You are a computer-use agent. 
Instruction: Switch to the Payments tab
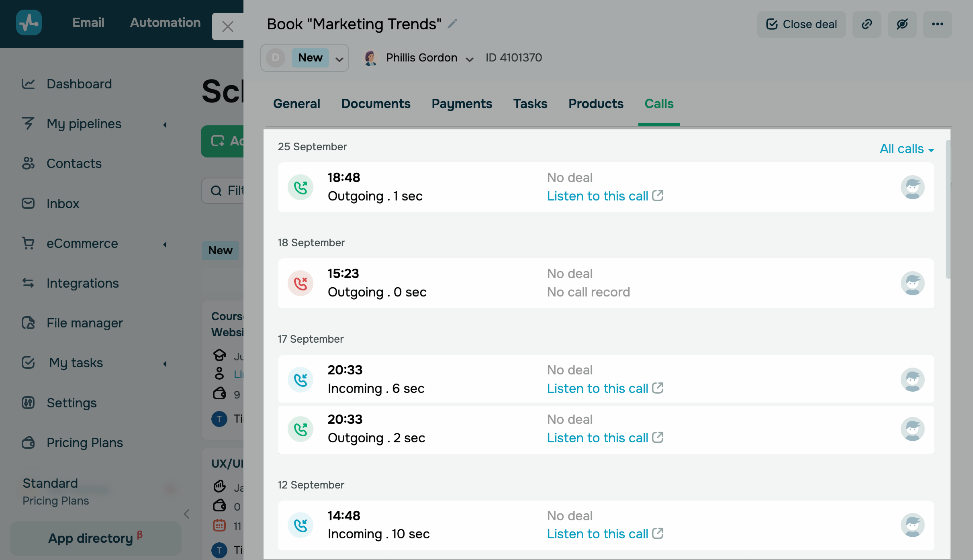[462, 104]
